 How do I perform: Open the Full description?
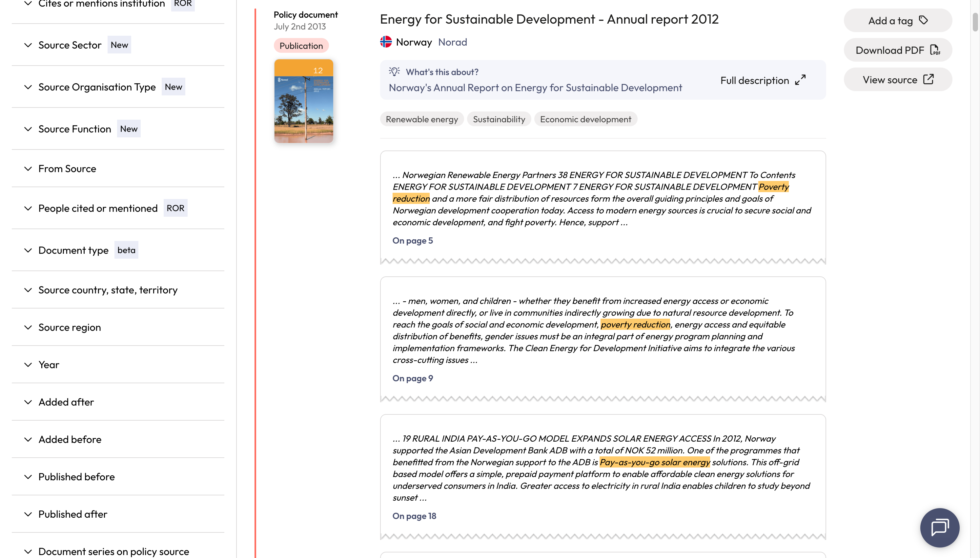pos(763,80)
